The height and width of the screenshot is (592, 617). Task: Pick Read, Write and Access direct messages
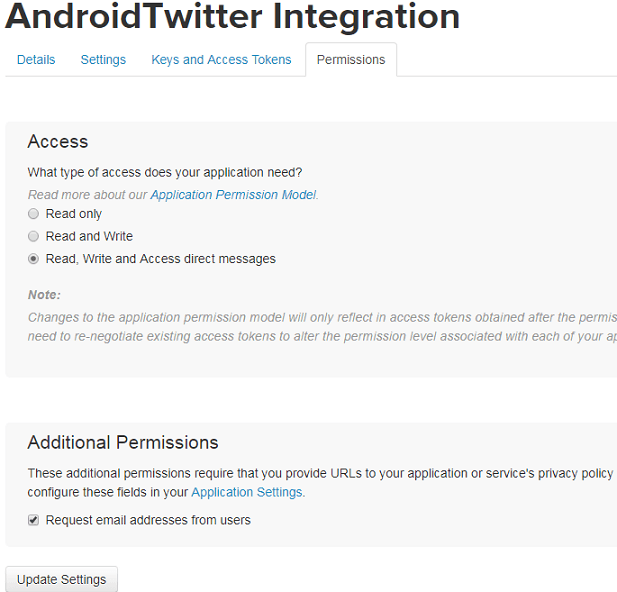pyautogui.click(x=34, y=259)
